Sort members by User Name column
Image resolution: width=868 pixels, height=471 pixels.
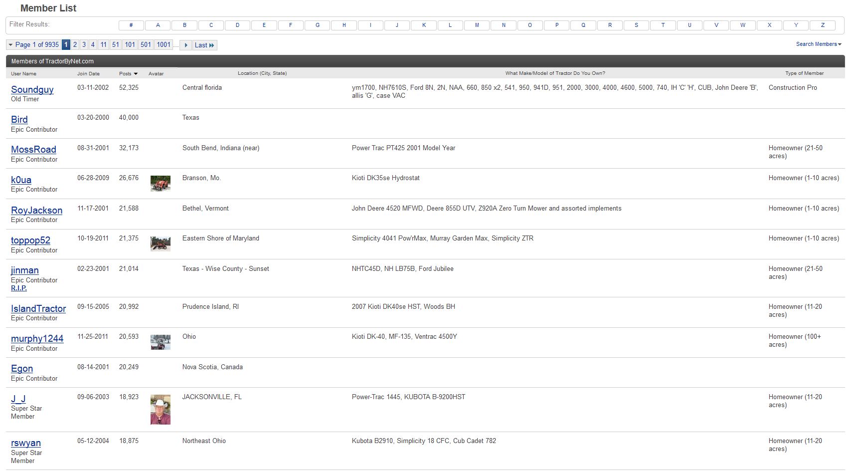coord(23,74)
